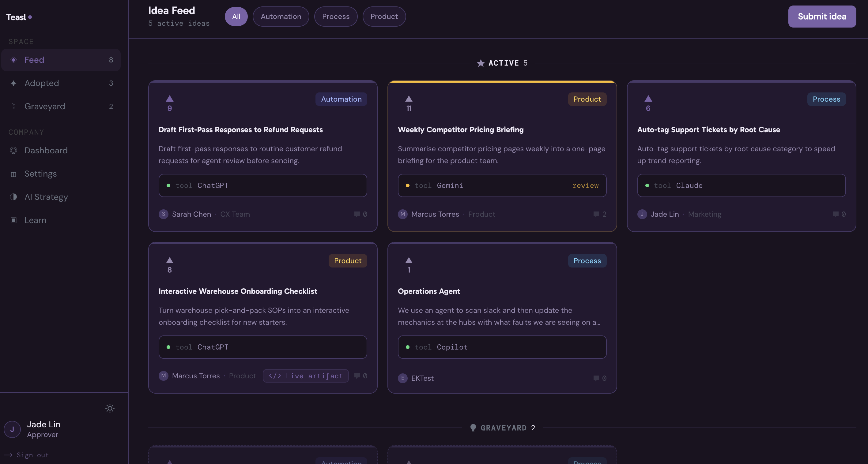This screenshot has width=868, height=464.
Task: Filter the idea feed by Process
Action: coord(336,17)
